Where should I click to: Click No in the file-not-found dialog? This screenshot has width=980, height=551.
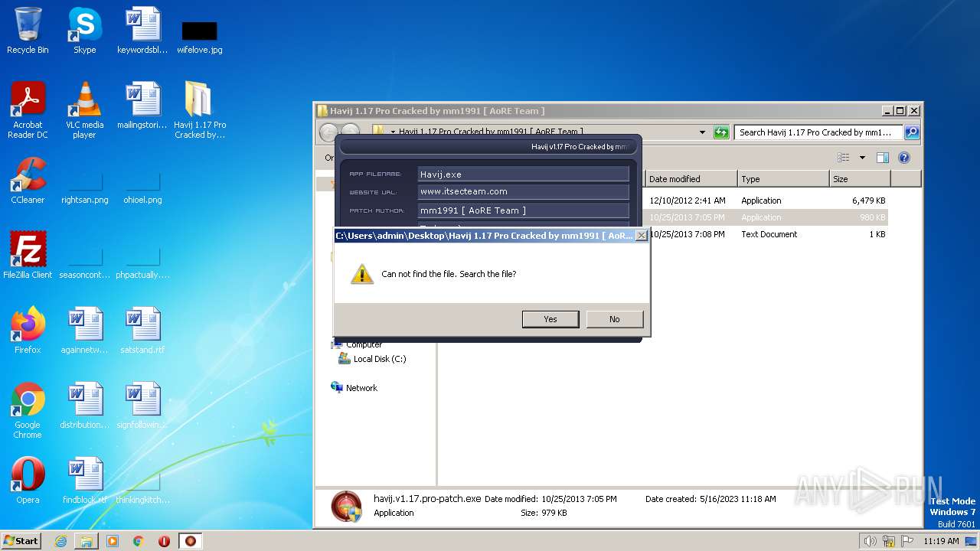(615, 319)
